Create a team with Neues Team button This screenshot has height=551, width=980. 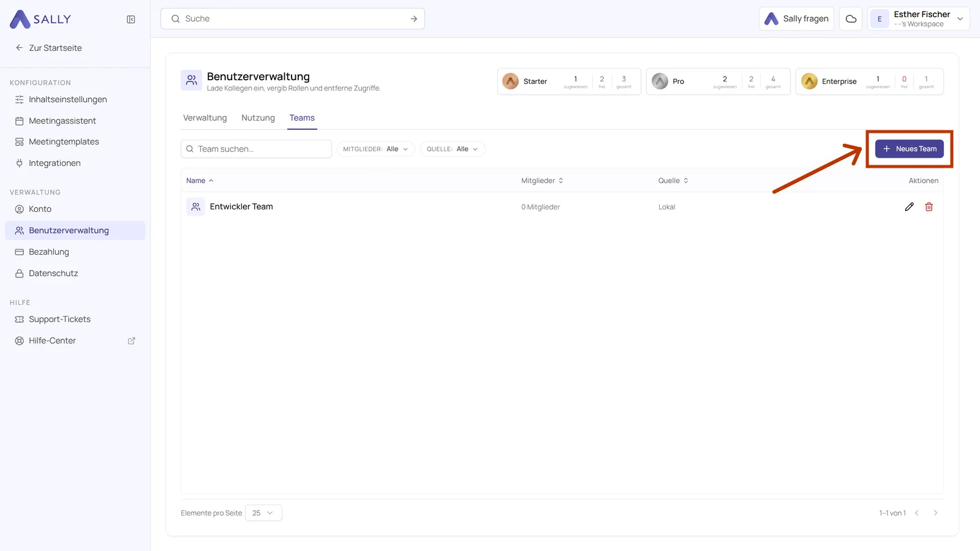[x=910, y=149]
